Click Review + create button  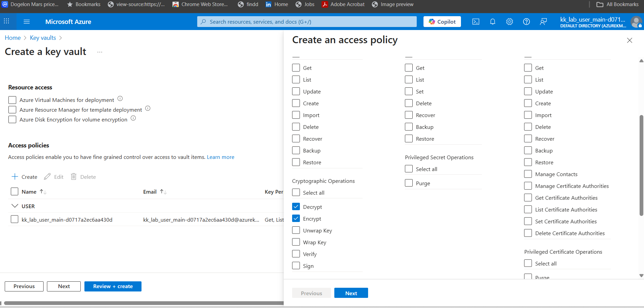pos(113,286)
